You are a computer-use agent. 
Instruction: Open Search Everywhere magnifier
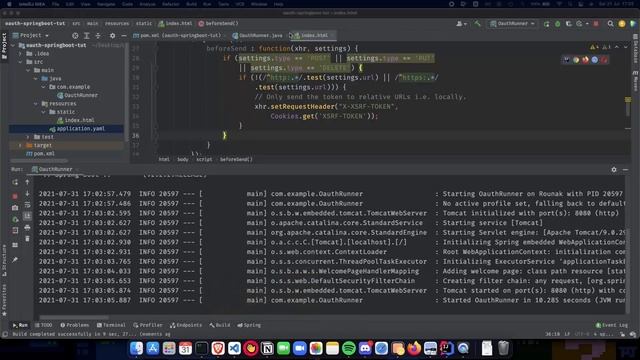(x=611, y=24)
